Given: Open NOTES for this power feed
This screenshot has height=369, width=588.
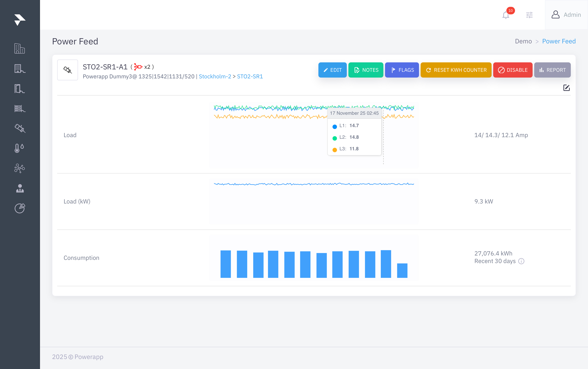Looking at the screenshot, I should tap(366, 70).
